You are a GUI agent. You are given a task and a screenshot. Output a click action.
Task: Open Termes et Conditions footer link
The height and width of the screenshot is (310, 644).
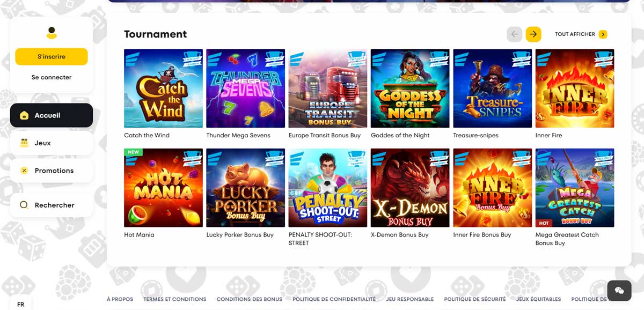coord(175,299)
